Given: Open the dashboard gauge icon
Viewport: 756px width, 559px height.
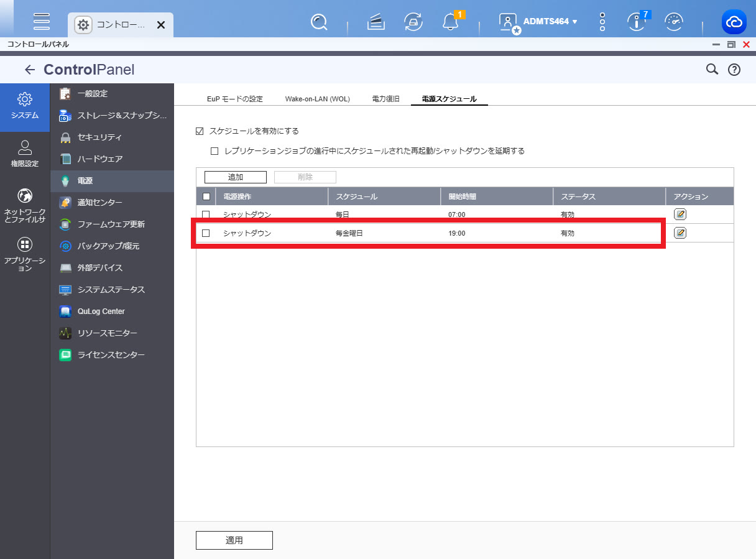Looking at the screenshot, I should coord(673,22).
